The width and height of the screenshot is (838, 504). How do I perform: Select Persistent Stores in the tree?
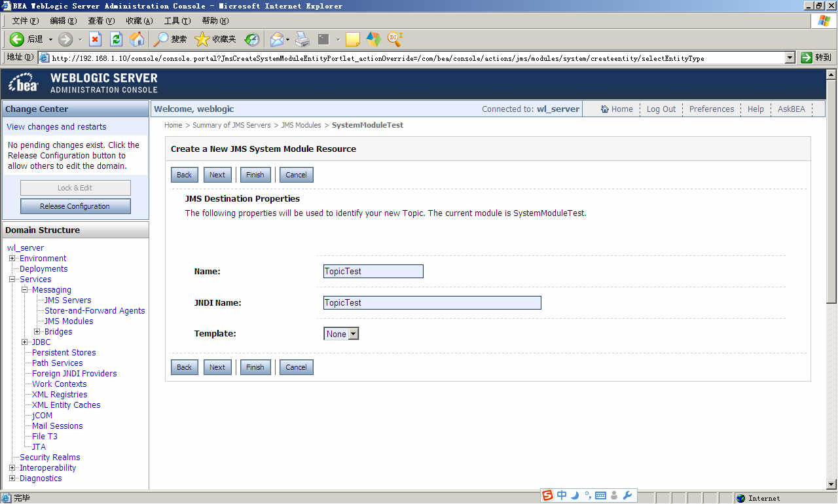tap(64, 352)
